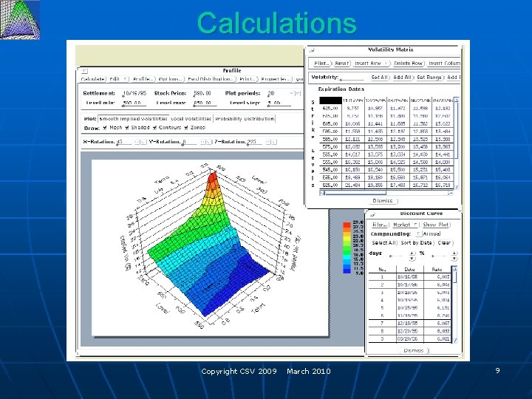This screenshot has width=532, height=399.
Task: Click File... button in Volatility Matrix
Action: [321, 64]
